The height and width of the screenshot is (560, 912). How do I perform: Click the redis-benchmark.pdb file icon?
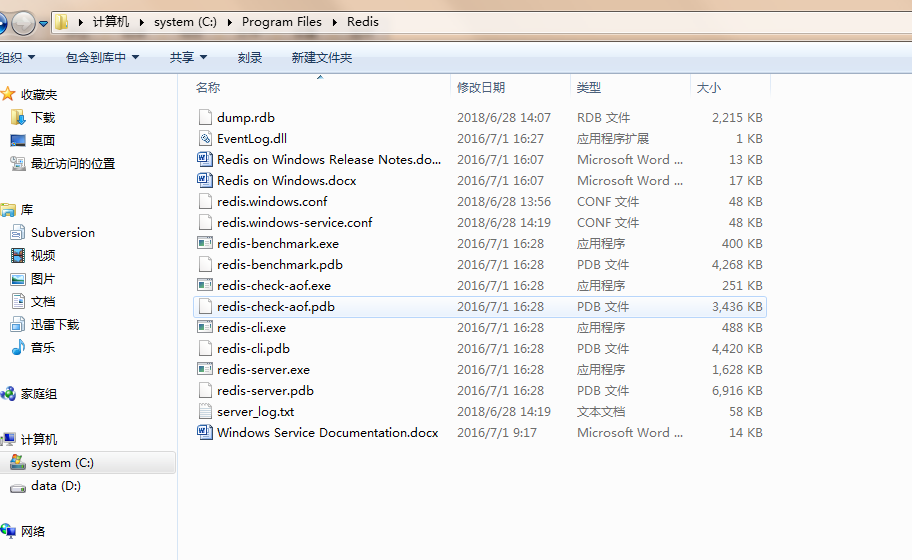click(x=205, y=265)
